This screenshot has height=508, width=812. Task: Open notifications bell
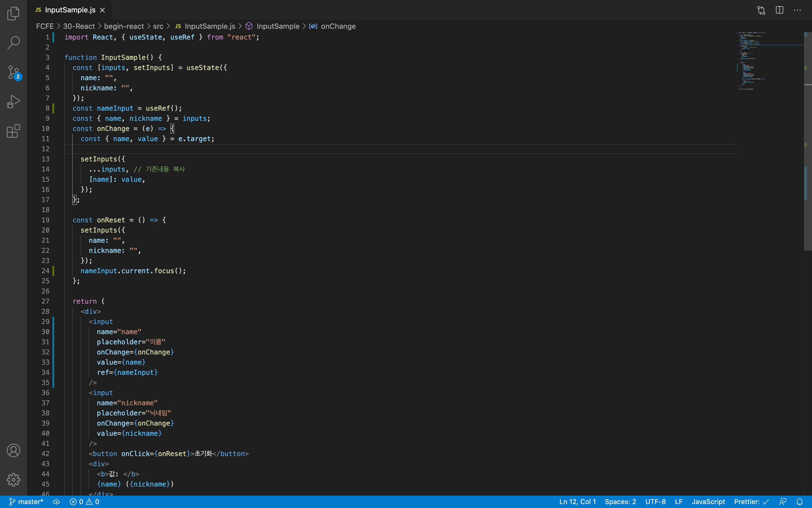pyautogui.click(x=800, y=502)
